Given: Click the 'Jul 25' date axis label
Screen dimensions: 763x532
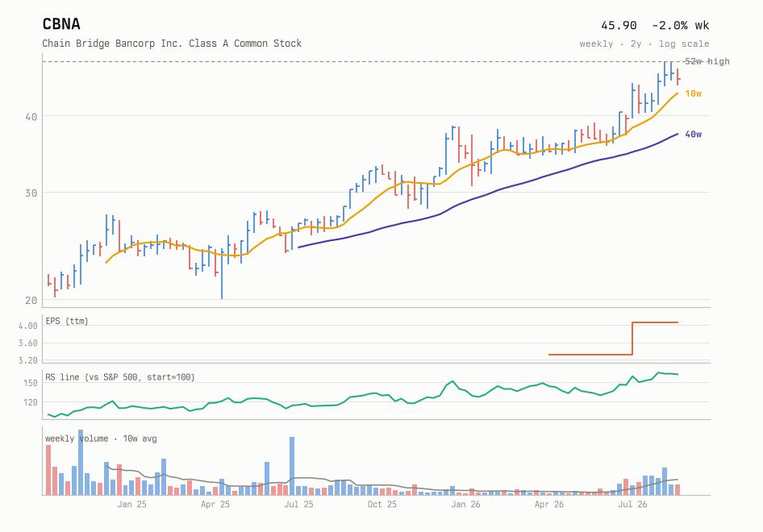Looking at the screenshot, I should pyautogui.click(x=298, y=505).
